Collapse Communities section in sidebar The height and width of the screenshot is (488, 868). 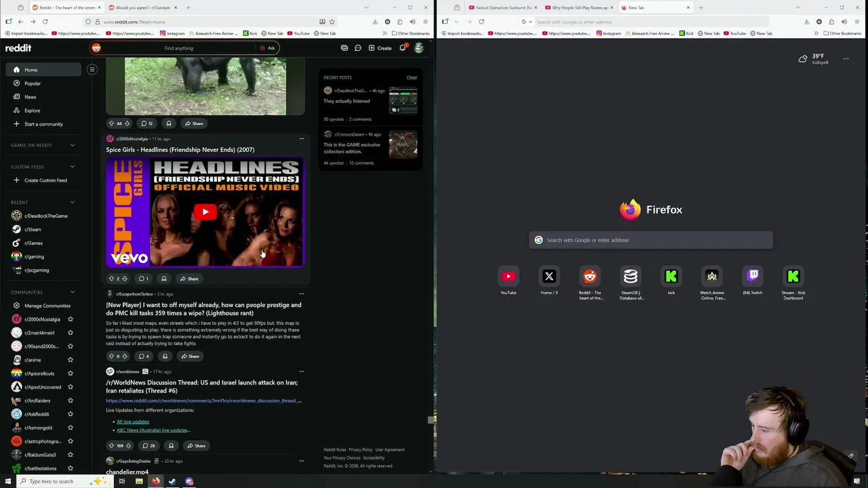[x=73, y=292]
